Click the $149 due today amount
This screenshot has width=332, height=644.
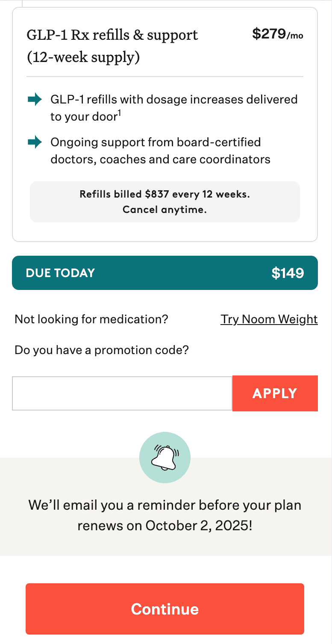288,273
